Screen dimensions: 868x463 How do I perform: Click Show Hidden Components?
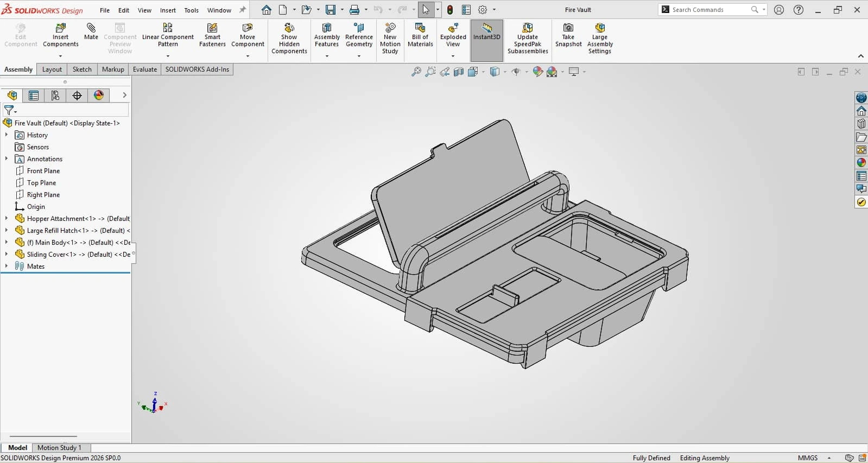pyautogui.click(x=289, y=39)
